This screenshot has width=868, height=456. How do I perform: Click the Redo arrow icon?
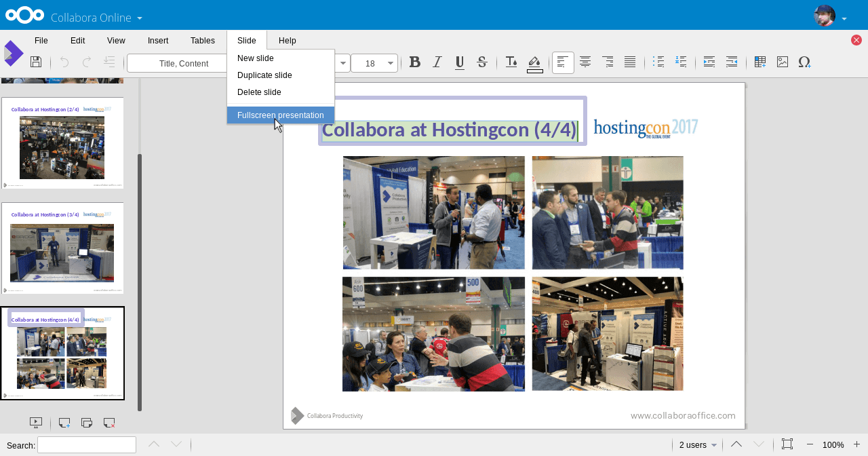point(87,62)
